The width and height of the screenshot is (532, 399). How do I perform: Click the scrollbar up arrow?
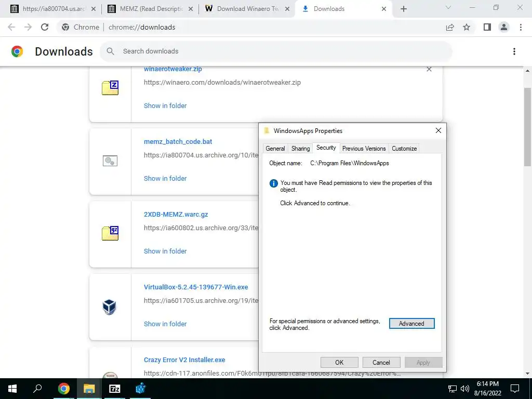point(527,71)
